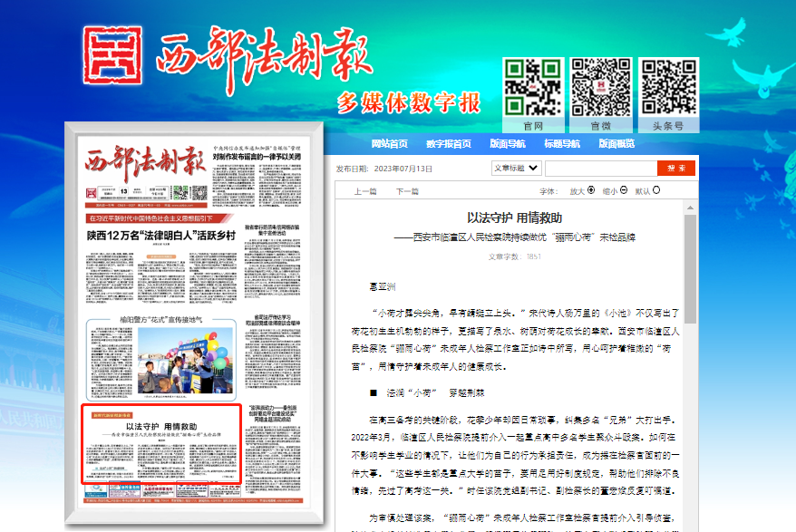796x532 pixels.
Task: Open the 官网 QR code
Action: coord(533,87)
